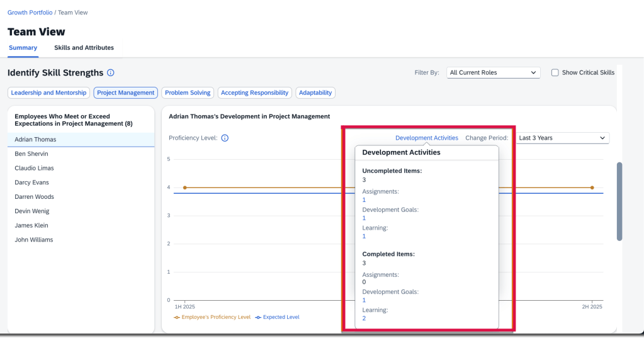Click the 1H 2025 proficiency data point
This screenshot has height=341, width=644.
coord(184,187)
